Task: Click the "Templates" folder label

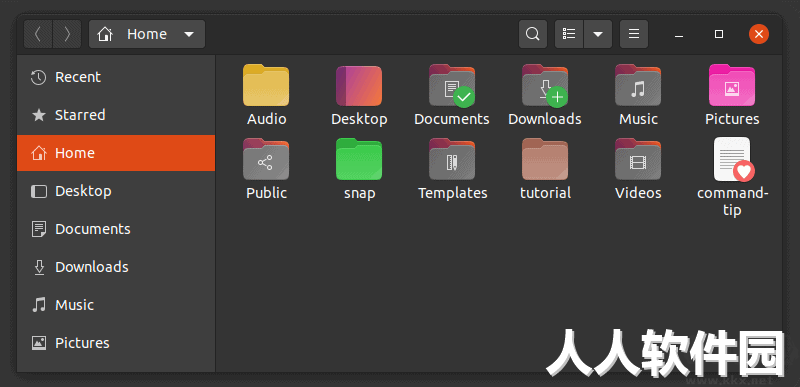Action: click(453, 193)
